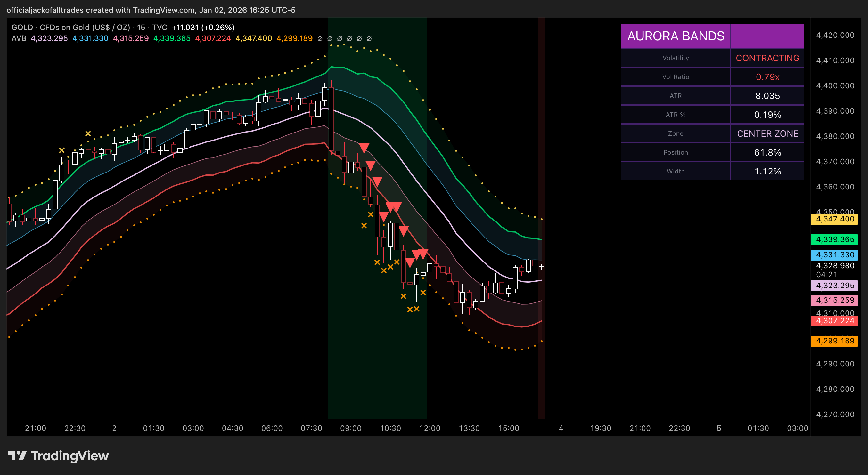Viewport: 868px width, 475px height.
Task: Click the 21:00 label at left of time axis
Action: click(x=35, y=428)
